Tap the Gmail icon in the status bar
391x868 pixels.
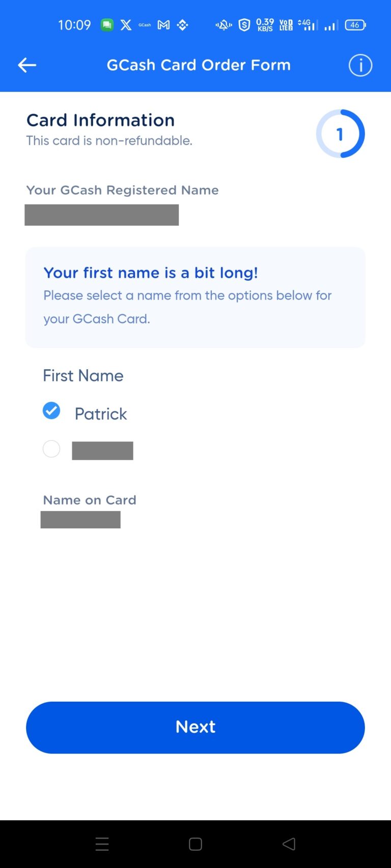163,24
